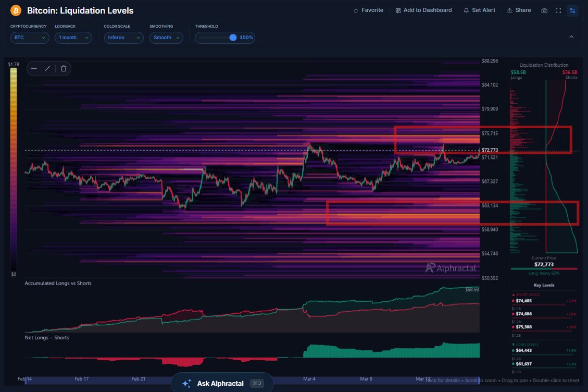Screen dimensions: 588x392
Task: Select the trend line drawing tool
Action: (47, 69)
